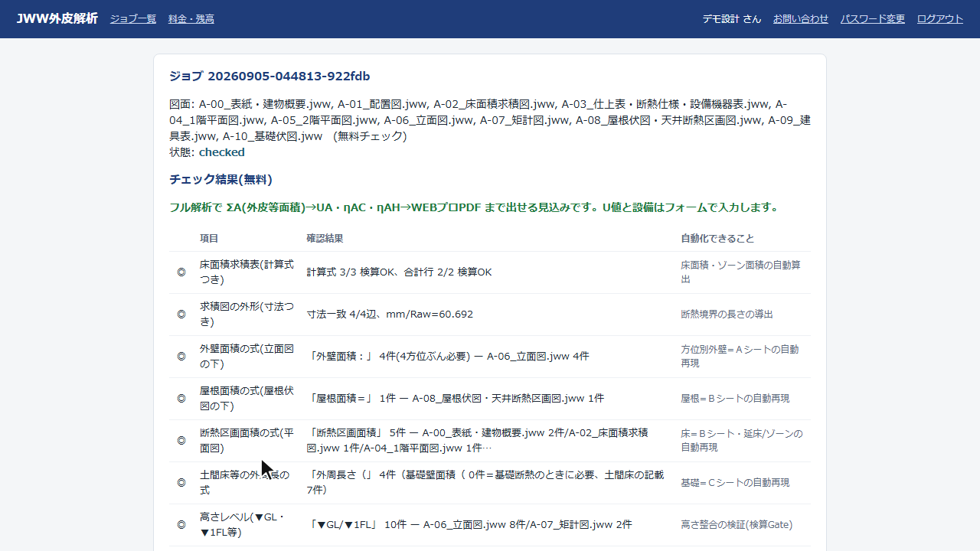Viewport: 980px width, 551px height.
Task: Click the 外周長さ 4件 result text
Action: tap(485, 483)
